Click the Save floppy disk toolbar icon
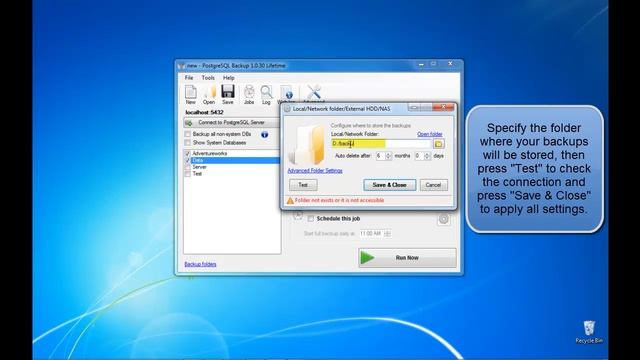The width and height of the screenshot is (640, 360). (x=228, y=95)
